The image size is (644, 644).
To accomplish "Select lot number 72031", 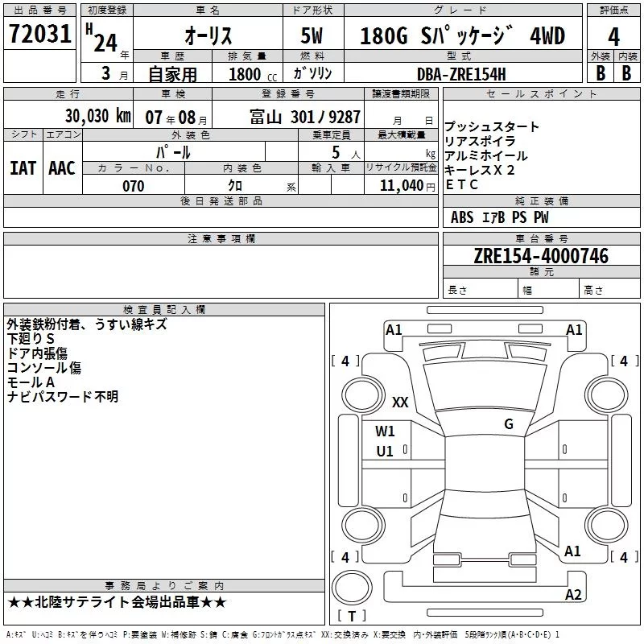I will pos(39,34).
